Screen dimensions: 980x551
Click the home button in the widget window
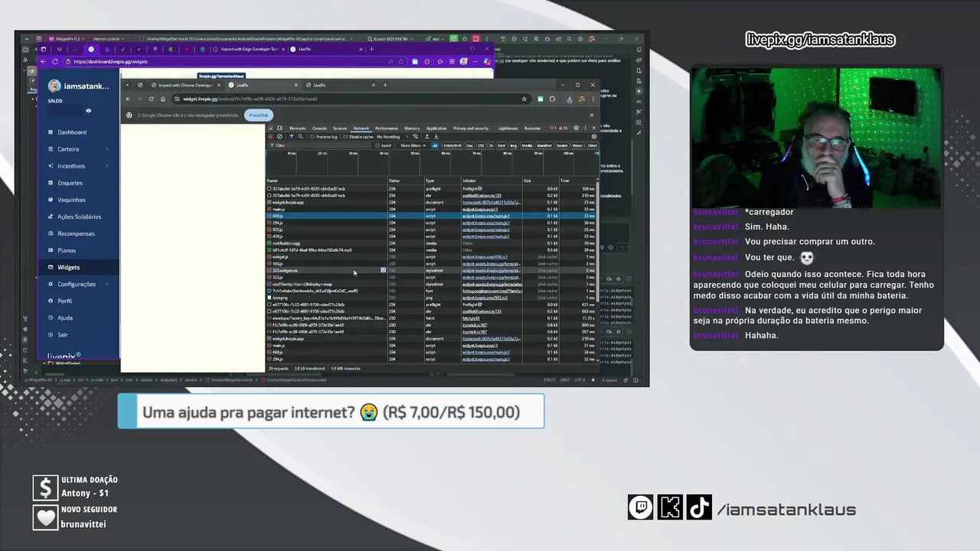[x=162, y=99]
